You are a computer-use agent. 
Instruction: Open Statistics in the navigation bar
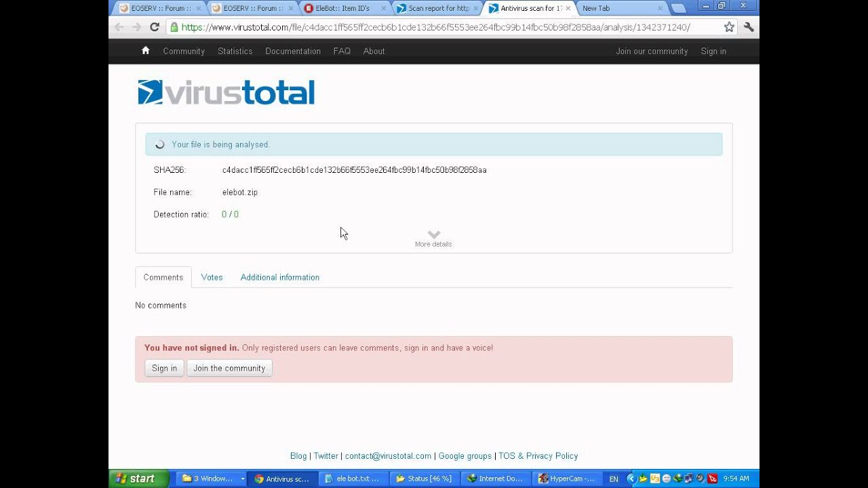[235, 51]
